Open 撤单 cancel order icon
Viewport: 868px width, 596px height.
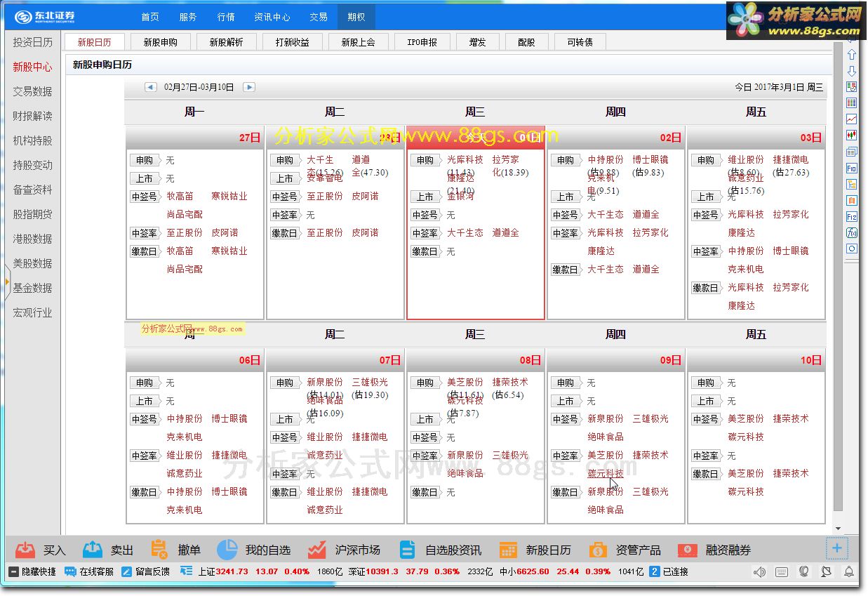pos(160,550)
